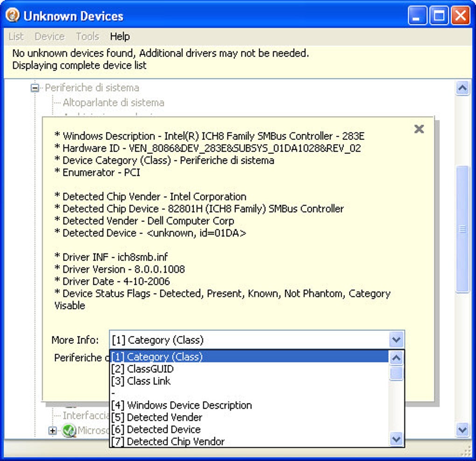
Task: Minimize the Unknown Devices window
Action: pyautogui.click(x=417, y=16)
